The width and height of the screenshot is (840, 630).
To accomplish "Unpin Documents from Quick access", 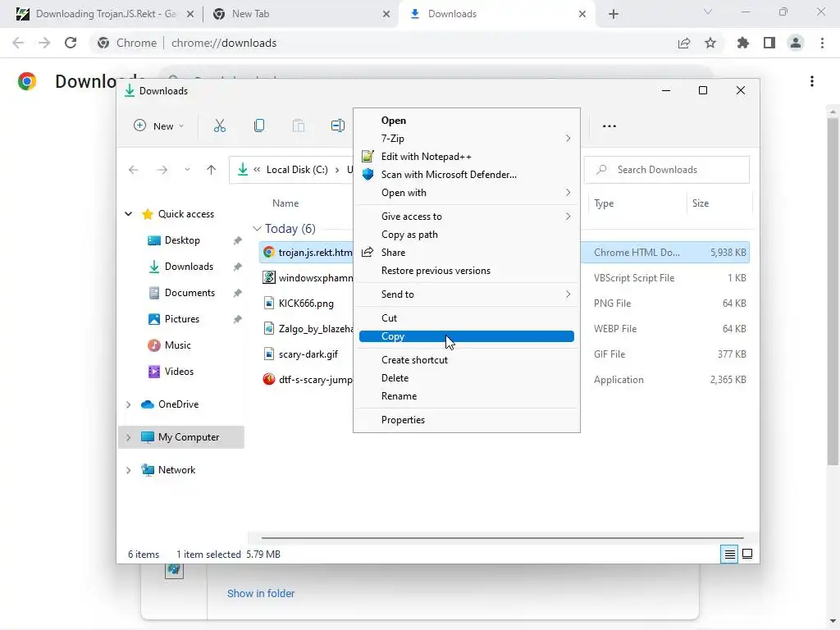I will point(237,293).
